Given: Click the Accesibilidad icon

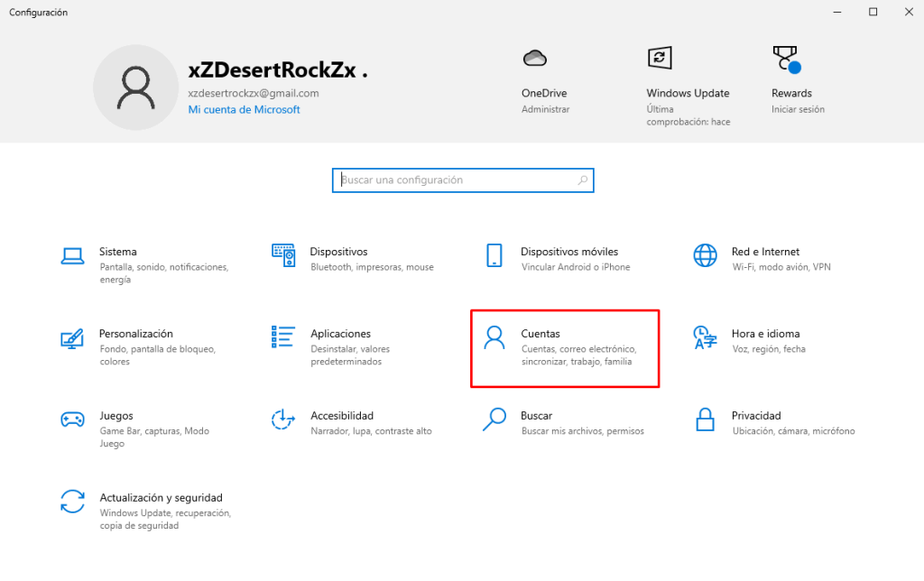Looking at the screenshot, I should click(x=283, y=420).
